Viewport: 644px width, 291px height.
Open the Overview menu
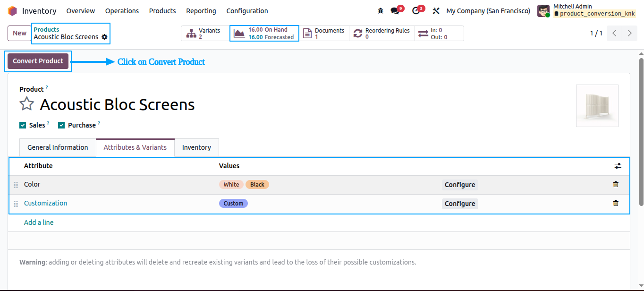click(81, 10)
